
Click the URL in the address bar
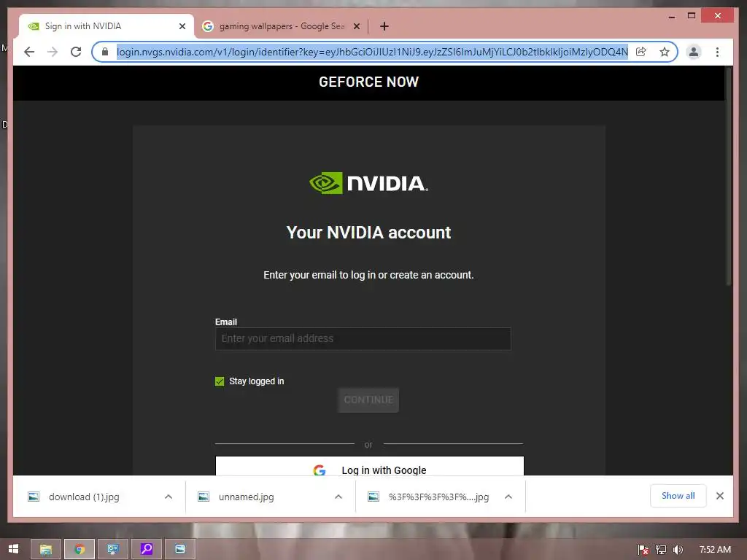click(x=372, y=52)
